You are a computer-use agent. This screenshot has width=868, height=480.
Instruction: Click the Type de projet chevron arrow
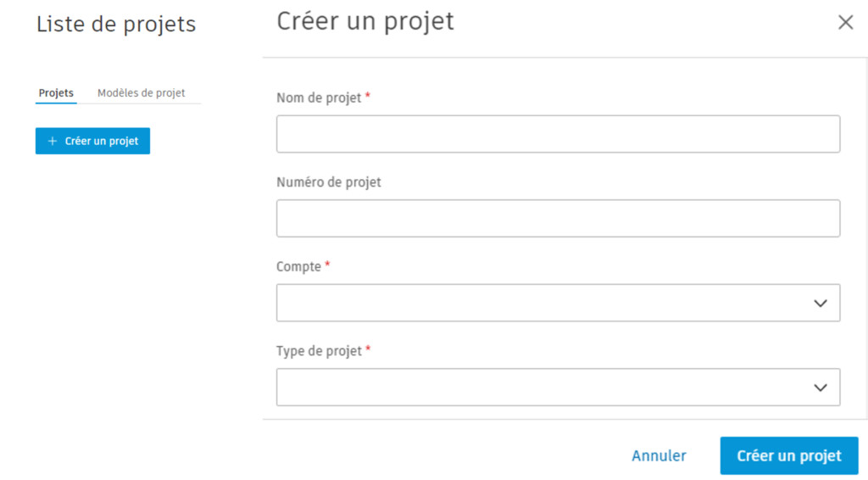(x=820, y=388)
